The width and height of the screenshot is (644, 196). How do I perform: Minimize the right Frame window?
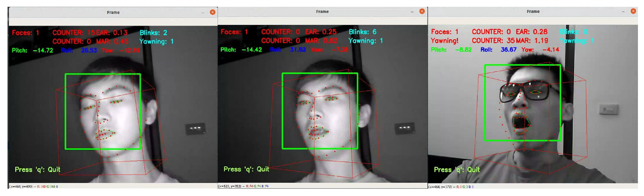[x=623, y=11]
